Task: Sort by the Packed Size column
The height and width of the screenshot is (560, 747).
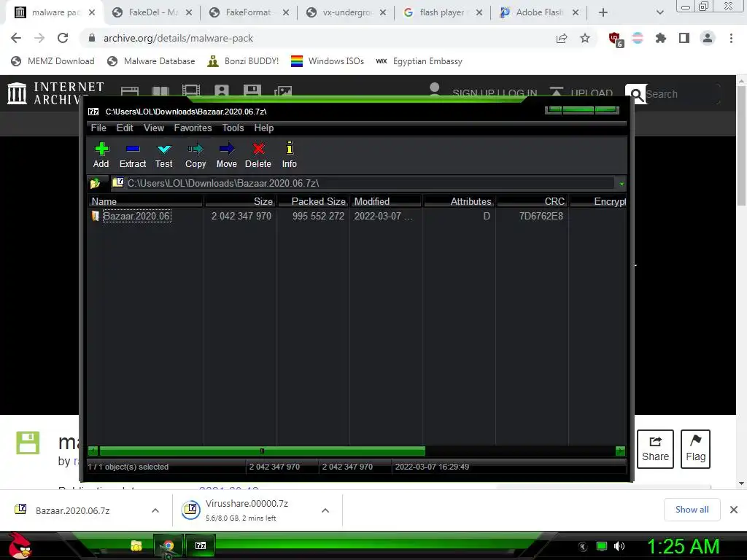Action: pos(313,201)
